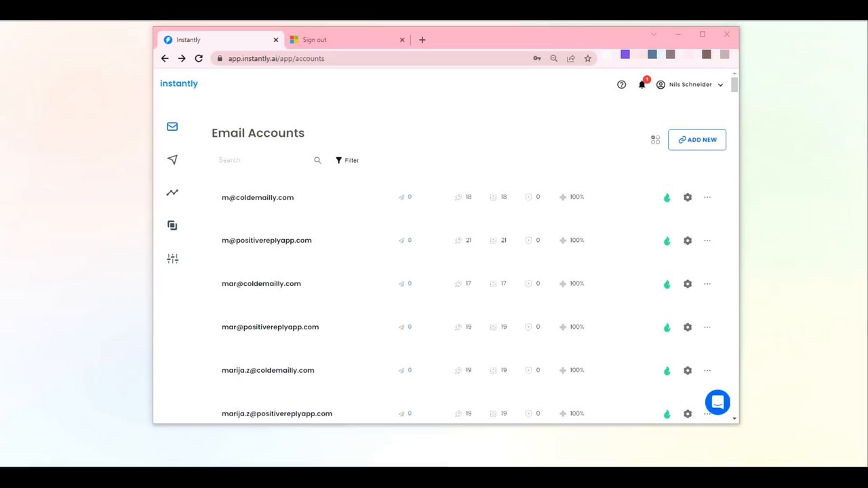This screenshot has height=488, width=868.
Task: Toggle warmup flame for mar@coldemailly.com
Action: [x=667, y=284]
